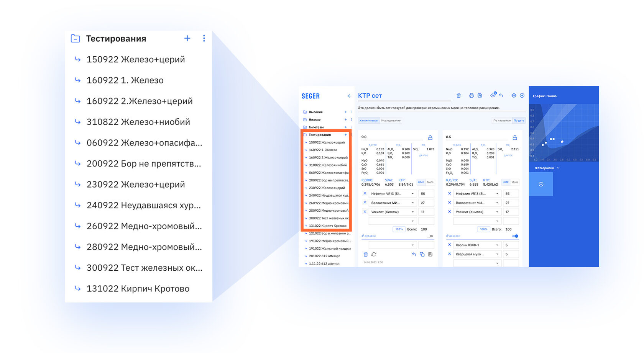Switch to the Исследование tab
The height and width of the screenshot is (353, 644).
(391, 121)
